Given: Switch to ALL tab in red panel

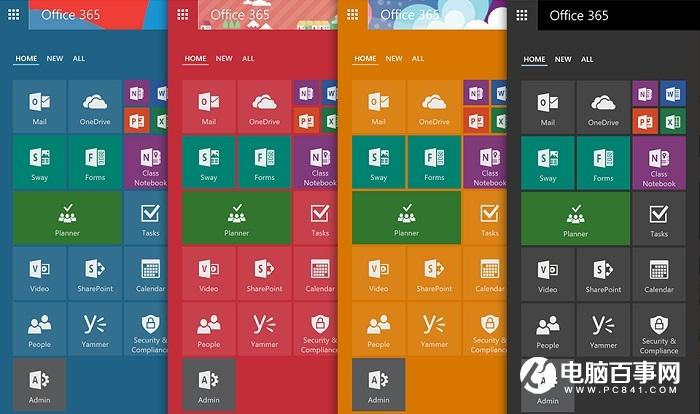Looking at the screenshot, I should [x=248, y=59].
